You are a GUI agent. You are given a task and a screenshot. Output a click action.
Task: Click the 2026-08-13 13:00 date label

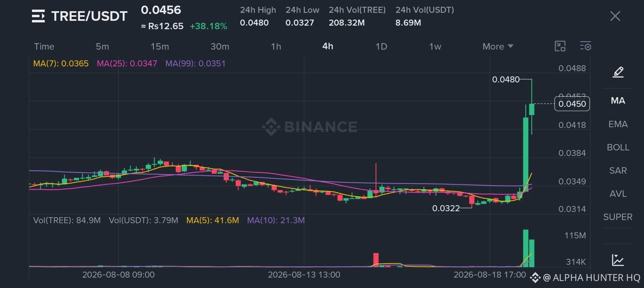point(304,275)
